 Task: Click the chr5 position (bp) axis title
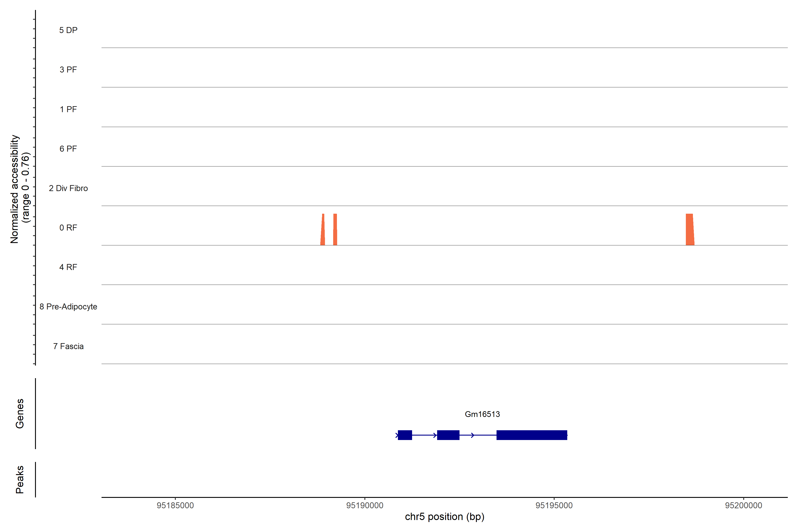click(444, 517)
